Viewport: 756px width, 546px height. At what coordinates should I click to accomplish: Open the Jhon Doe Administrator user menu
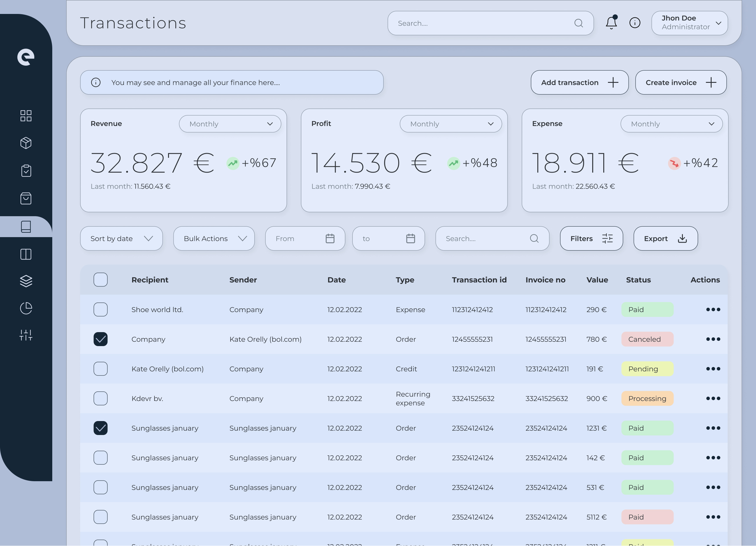[689, 23]
